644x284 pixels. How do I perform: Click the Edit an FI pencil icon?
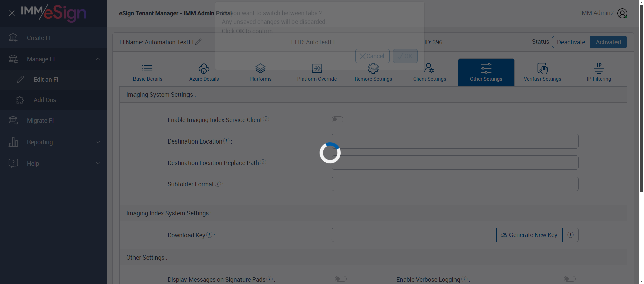[20, 79]
